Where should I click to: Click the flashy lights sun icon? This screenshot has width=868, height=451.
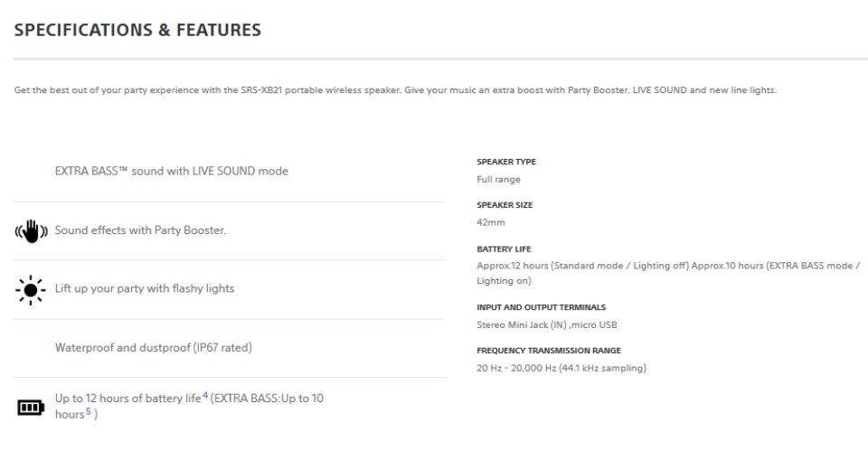tap(31, 290)
